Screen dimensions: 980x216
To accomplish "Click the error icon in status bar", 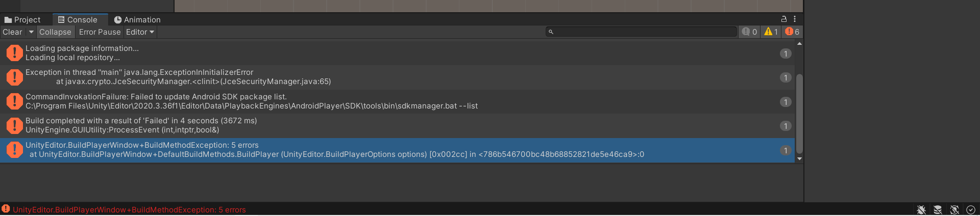I will 6,209.
